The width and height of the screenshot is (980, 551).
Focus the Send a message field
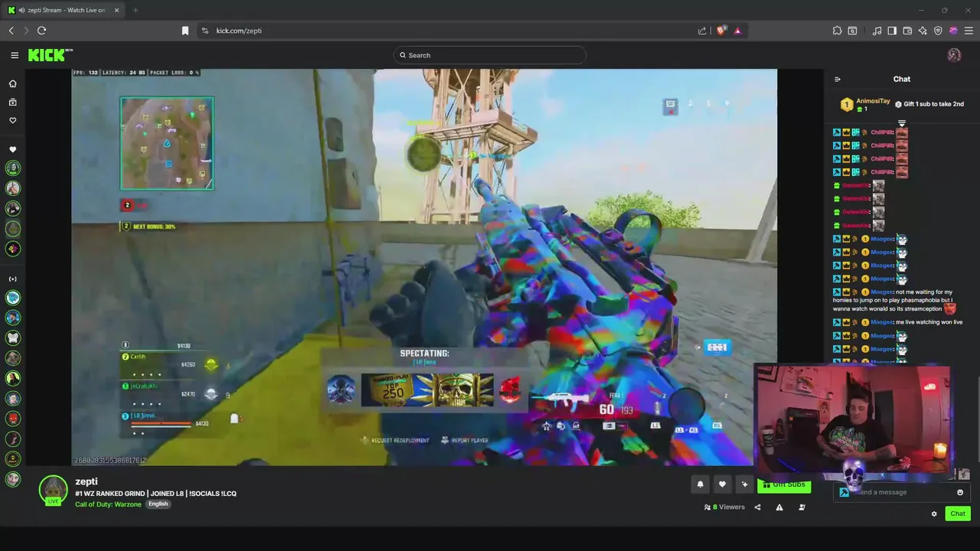902,492
